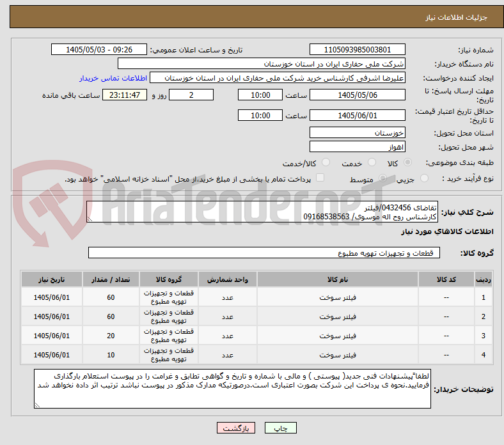Click the buyer notes text area
This screenshot has height=445, width=504.
[232, 389]
